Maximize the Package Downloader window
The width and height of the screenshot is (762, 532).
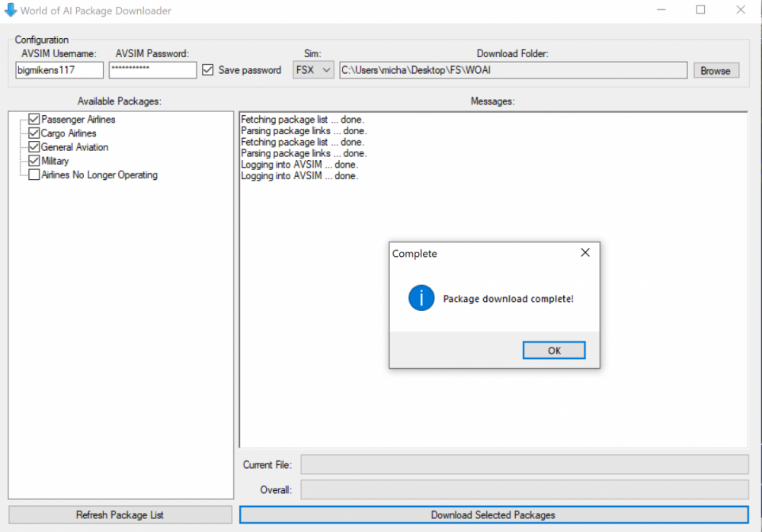[x=700, y=11]
